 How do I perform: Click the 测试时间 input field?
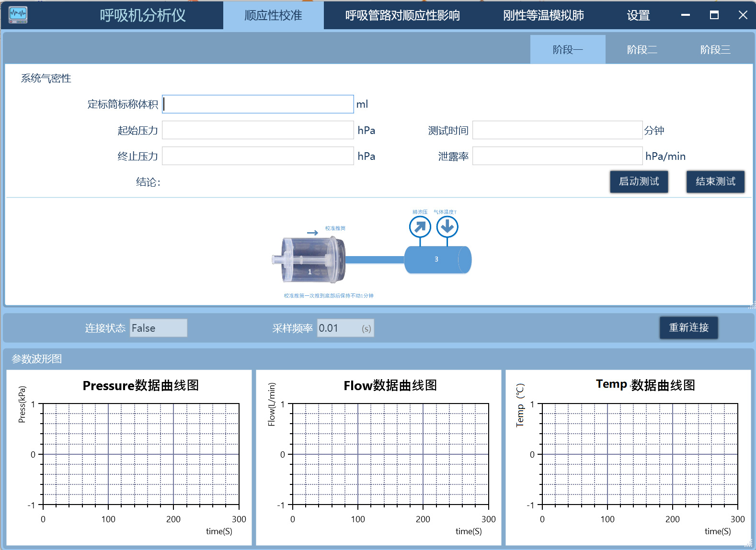coord(557,130)
